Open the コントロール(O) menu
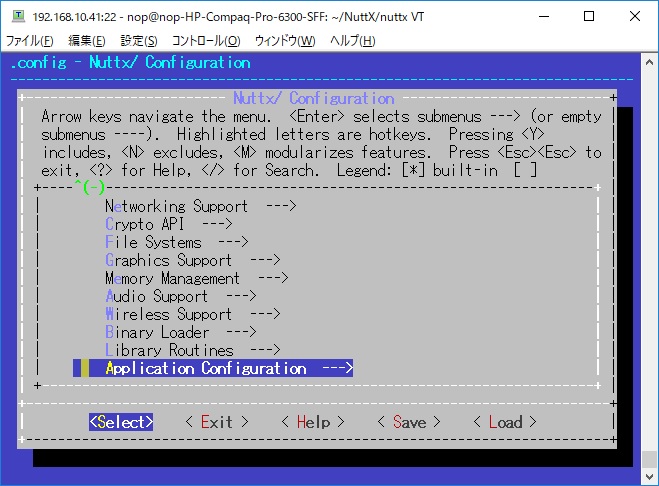This screenshot has width=659, height=486. click(x=206, y=41)
